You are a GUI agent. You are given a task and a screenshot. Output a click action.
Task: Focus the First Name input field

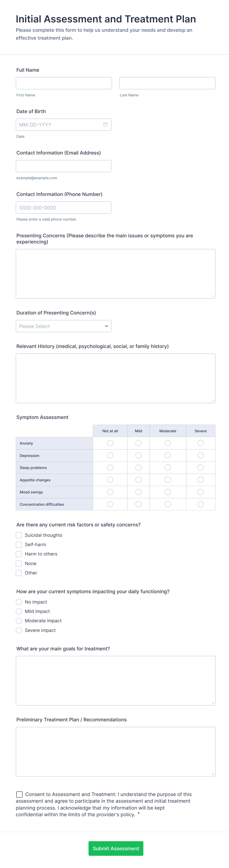point(64,83)
